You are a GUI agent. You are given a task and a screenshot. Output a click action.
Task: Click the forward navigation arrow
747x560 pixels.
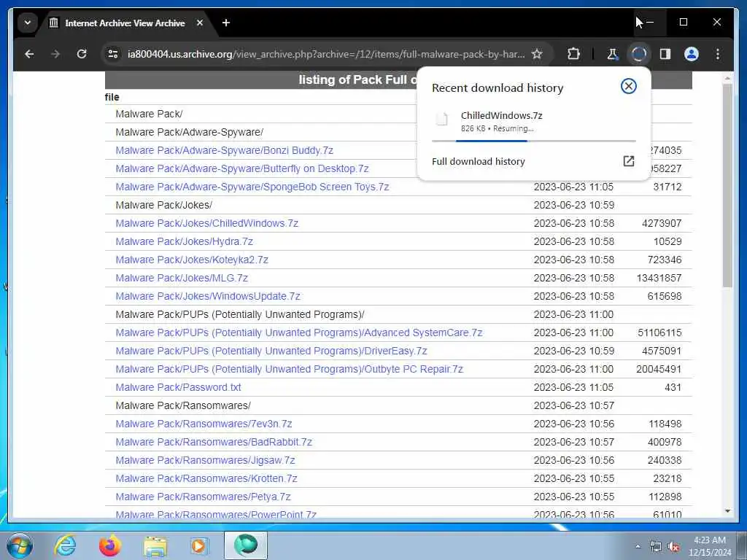coord(55,54)
